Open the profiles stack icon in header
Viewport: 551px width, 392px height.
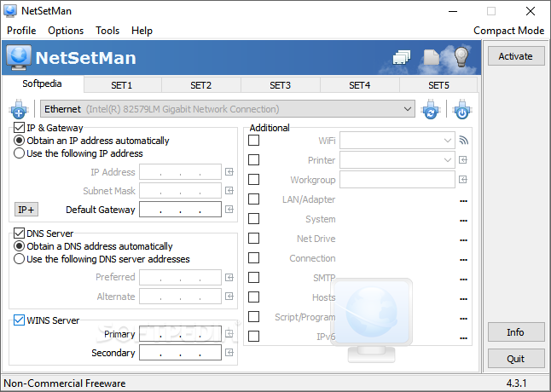point(402,57)
